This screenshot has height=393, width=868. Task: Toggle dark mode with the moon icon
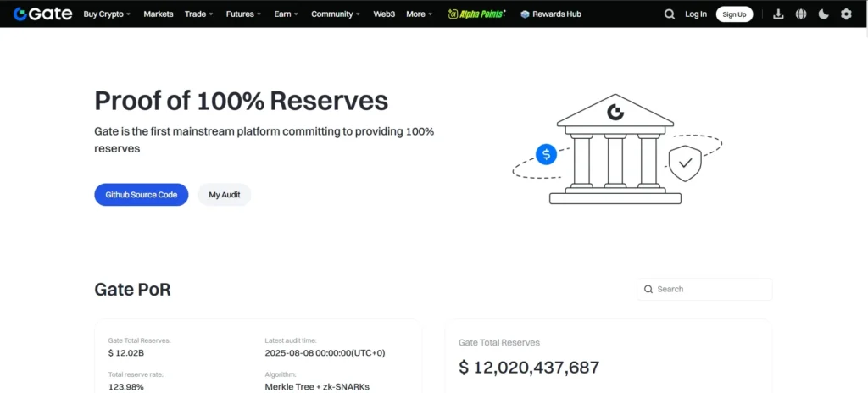point(824,14)
